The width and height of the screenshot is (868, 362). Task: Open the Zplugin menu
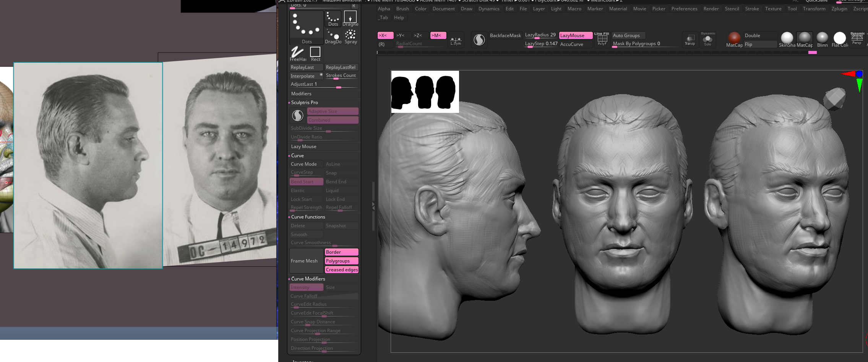pos(839,9)
